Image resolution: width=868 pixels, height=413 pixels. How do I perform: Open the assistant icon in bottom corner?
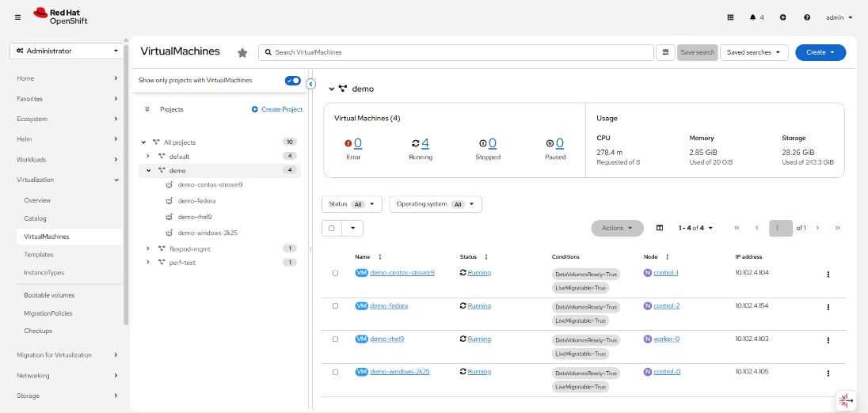pyautogui.click(x=845, y=400)
